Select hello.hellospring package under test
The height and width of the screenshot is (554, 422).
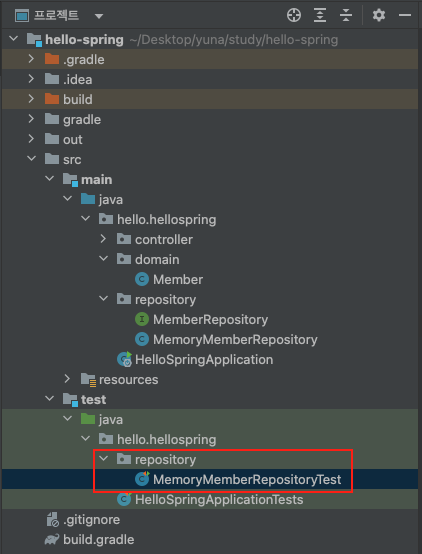pos(166,440)
